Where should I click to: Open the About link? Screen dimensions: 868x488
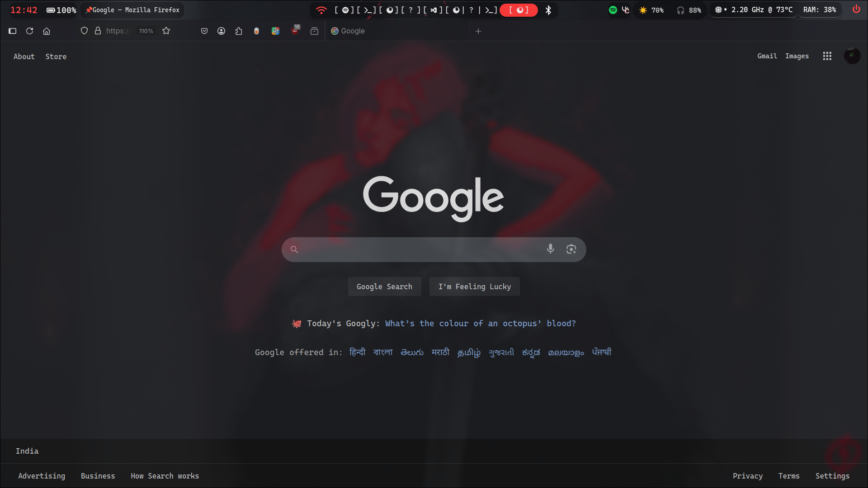(24, 56)
